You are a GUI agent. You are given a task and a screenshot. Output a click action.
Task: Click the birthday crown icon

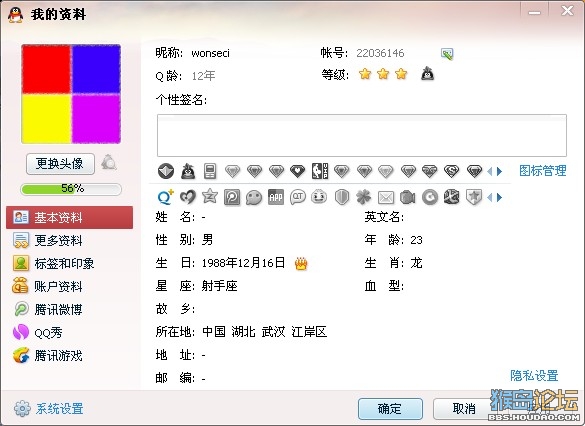tap(301, 264)
